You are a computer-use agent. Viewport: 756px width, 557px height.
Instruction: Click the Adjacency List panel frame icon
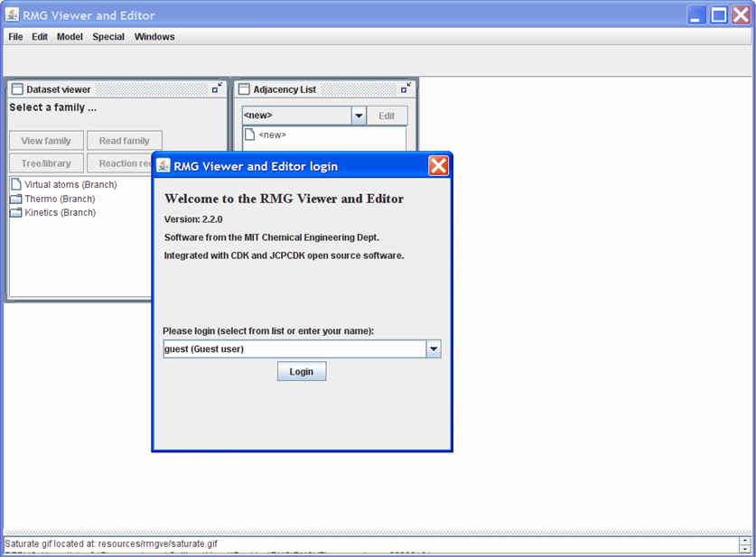tap(245, 89)
